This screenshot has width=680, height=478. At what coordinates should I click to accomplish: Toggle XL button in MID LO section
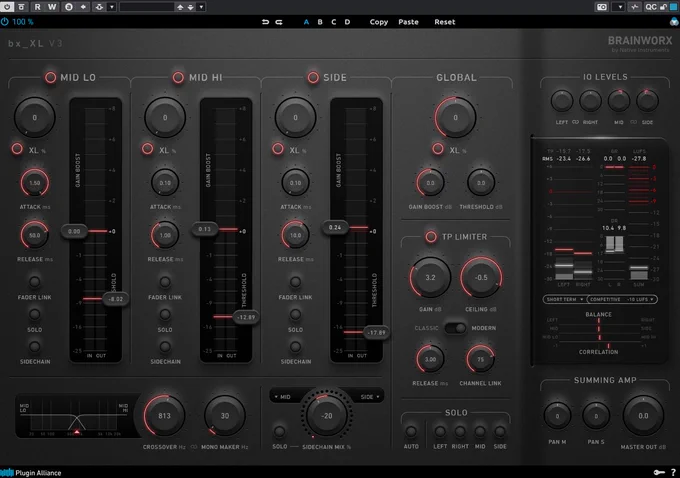tap(17, 149)
